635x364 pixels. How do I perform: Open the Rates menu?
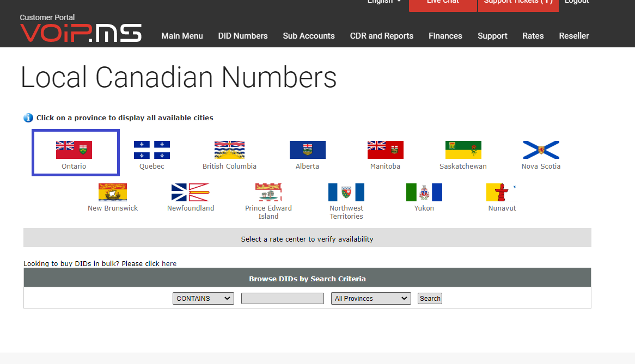pyautogui.click(x=533, y=35)
